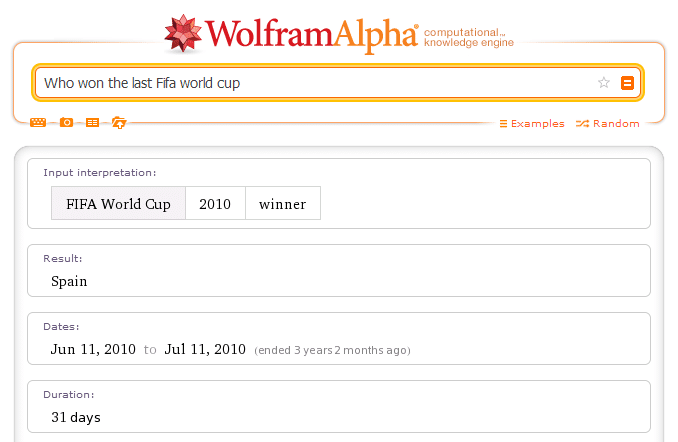Select the start date Jun 11, 2010
Viewport: 678px width, 442px height.
click(93, 349)
